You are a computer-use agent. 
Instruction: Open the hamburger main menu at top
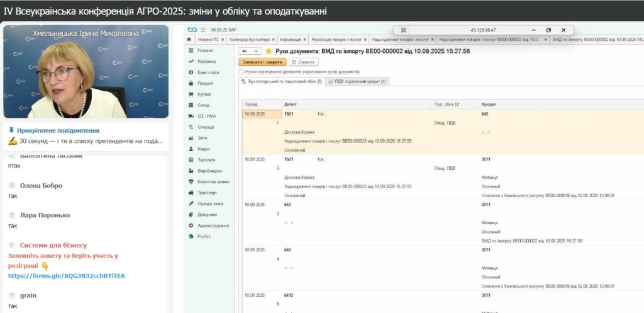click(x=203, y=30)
